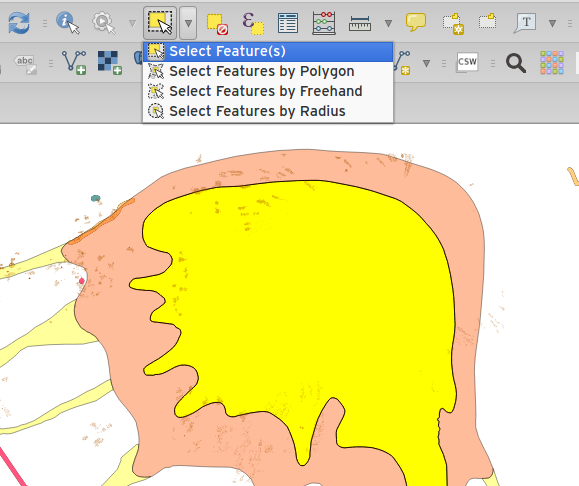
Task: Open the Attribute Table icon
Action: click(288, 23)
